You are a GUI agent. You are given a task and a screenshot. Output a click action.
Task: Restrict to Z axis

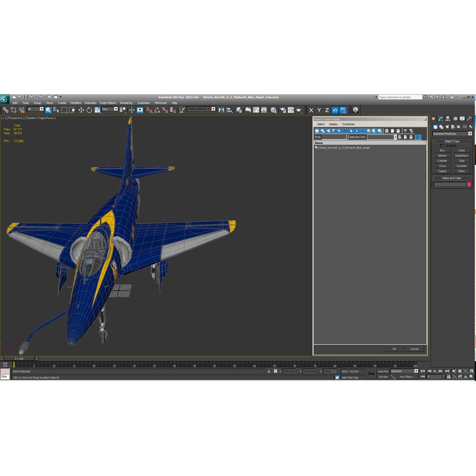click(x=327, y=110)
